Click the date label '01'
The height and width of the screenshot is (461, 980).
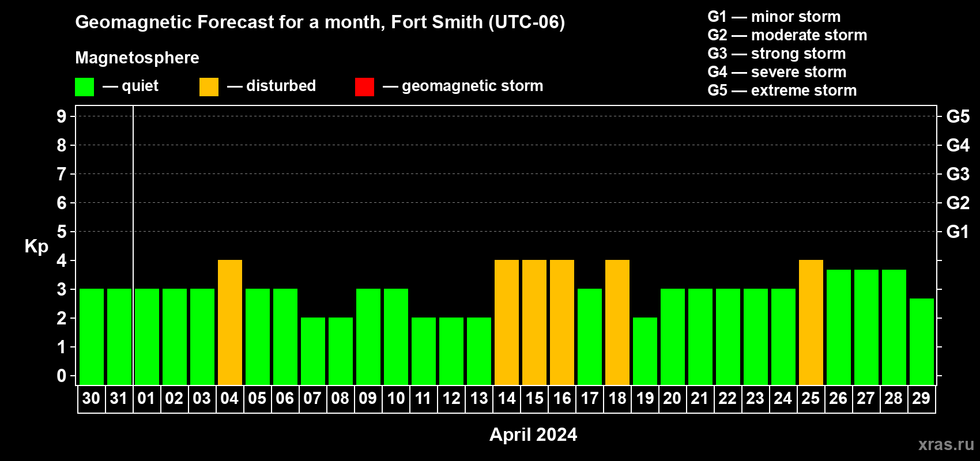146,399
